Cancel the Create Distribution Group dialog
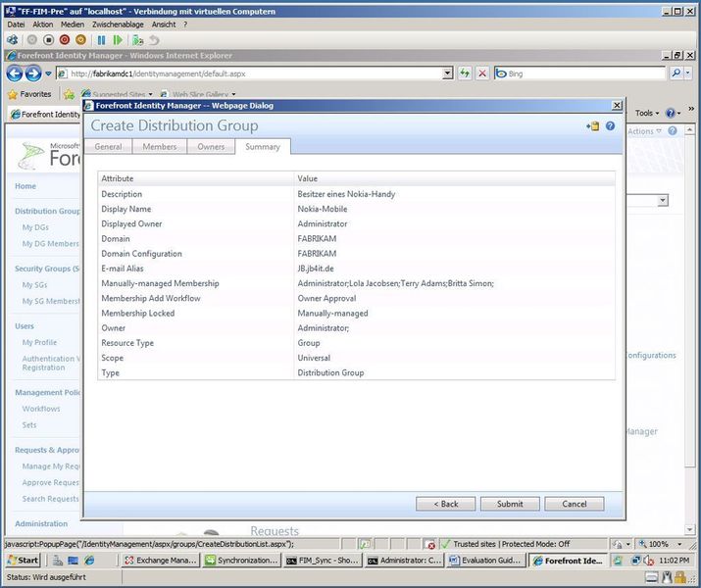The height and width of the screenshot is (588, 701). tap(574, 504)
